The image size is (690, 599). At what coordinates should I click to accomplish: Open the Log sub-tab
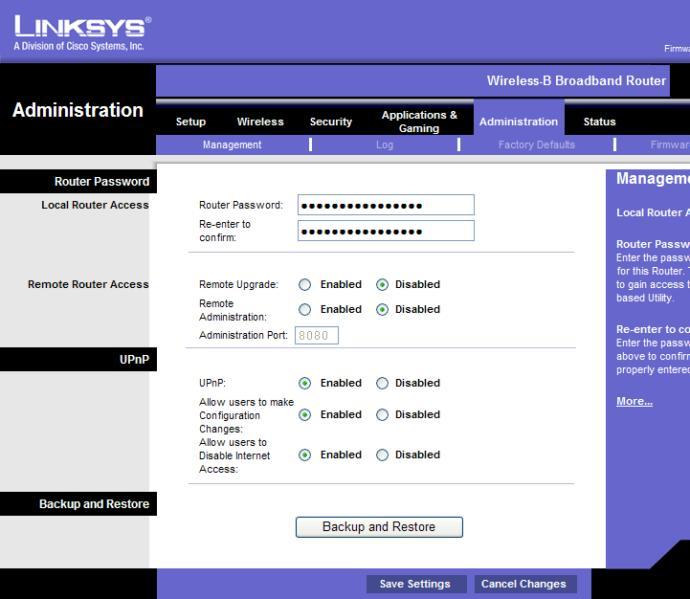(x=384, y=145)
